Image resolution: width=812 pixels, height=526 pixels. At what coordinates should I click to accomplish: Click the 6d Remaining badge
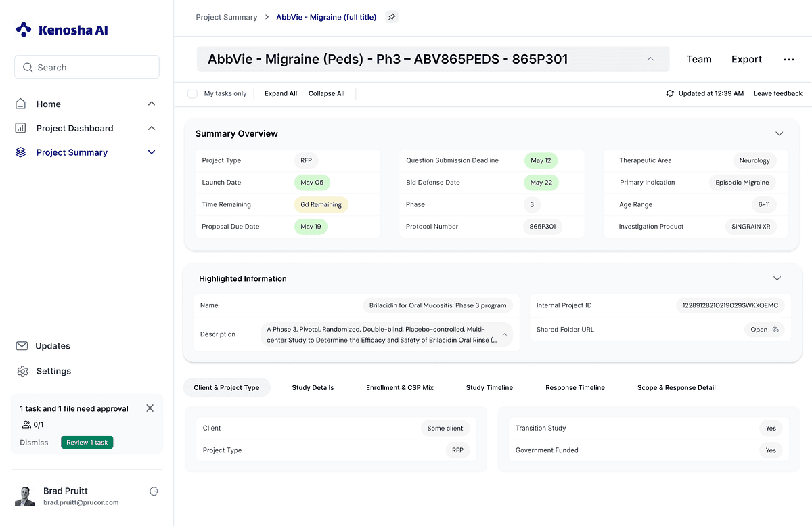tap(321, 204)
